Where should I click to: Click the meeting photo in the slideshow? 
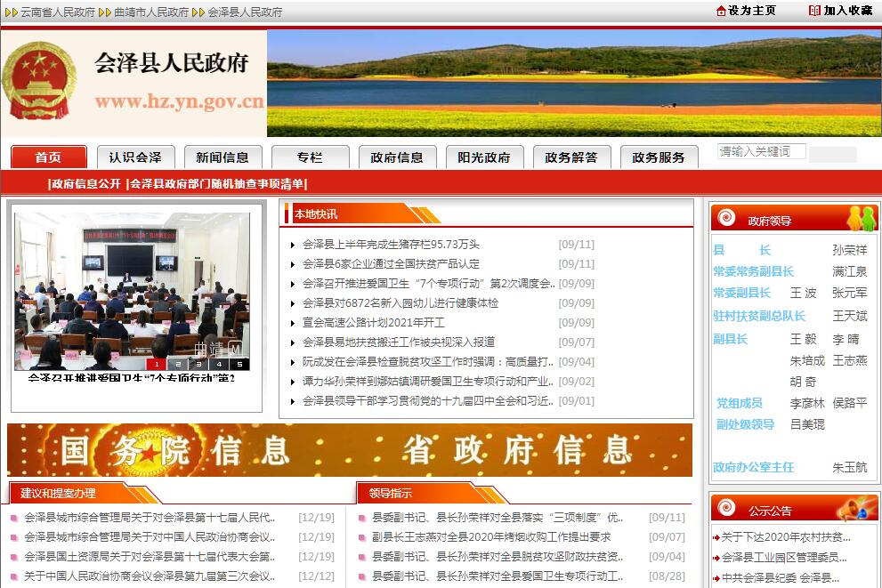coord(132,285)
